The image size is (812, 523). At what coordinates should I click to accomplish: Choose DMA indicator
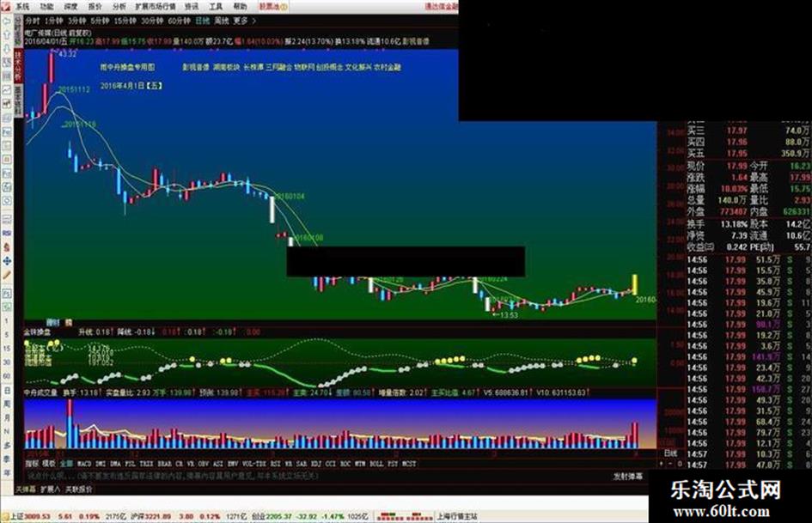coord(115,464)
